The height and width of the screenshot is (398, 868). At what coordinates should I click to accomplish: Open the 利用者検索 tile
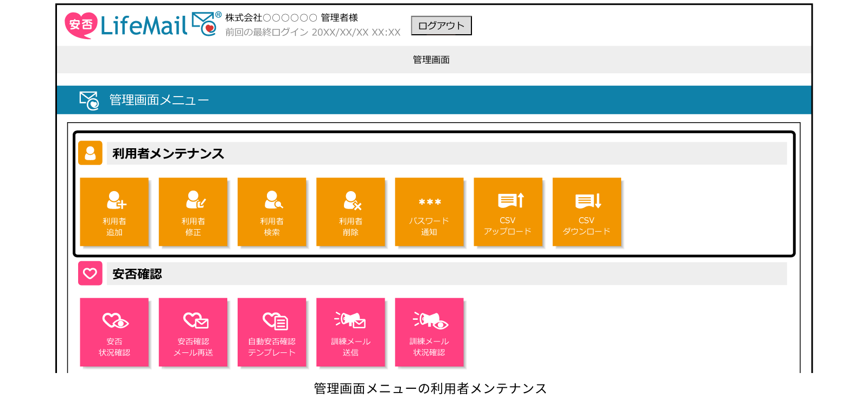[272, 212]
